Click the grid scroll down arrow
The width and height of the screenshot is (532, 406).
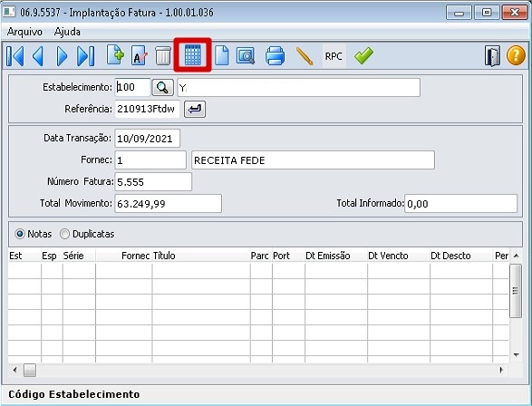tap(516, 354)
